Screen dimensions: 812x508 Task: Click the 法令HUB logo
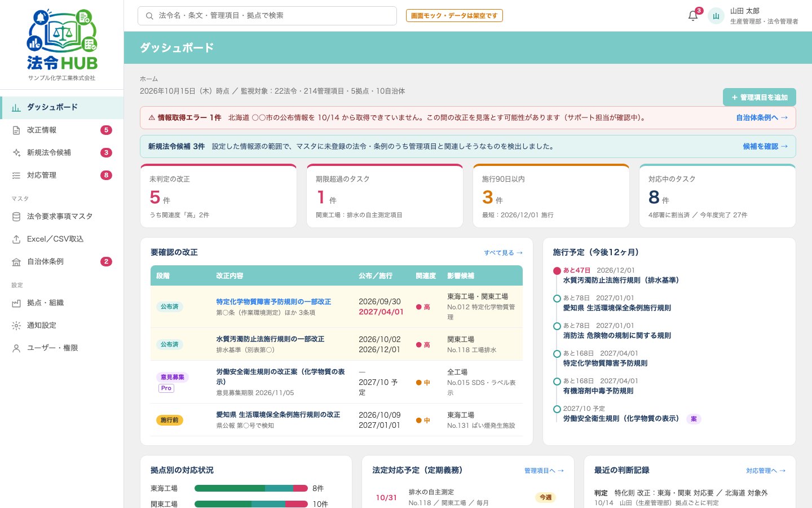pyautogui.click(x=62, y=40)
